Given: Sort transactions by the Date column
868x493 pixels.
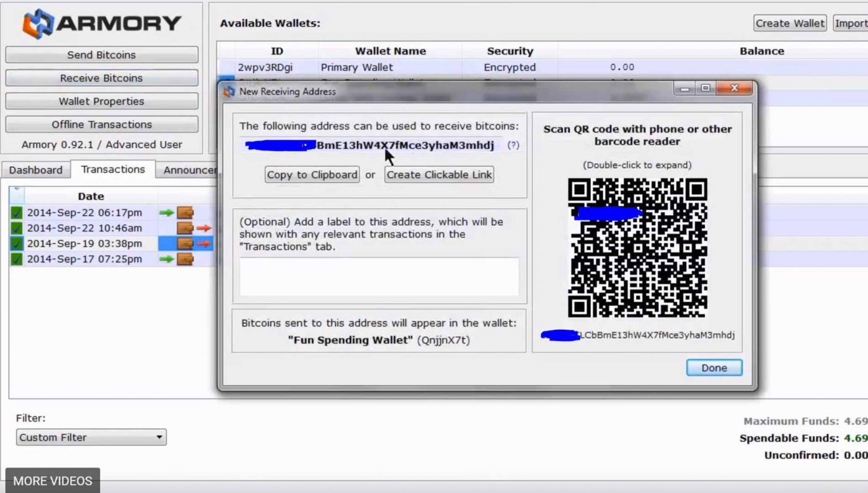Looking at the screenshot, I should (91, 196).
